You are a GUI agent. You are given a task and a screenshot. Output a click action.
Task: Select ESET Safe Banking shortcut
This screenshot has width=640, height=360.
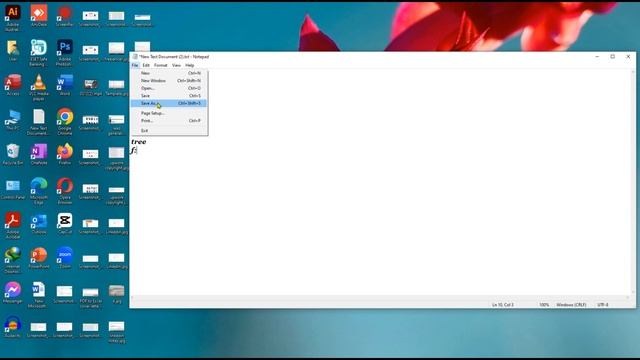[38, 53]
